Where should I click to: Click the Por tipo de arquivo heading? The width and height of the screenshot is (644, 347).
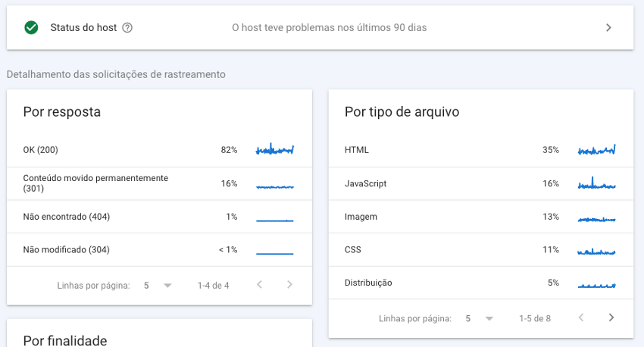click(x=402, y=111)
